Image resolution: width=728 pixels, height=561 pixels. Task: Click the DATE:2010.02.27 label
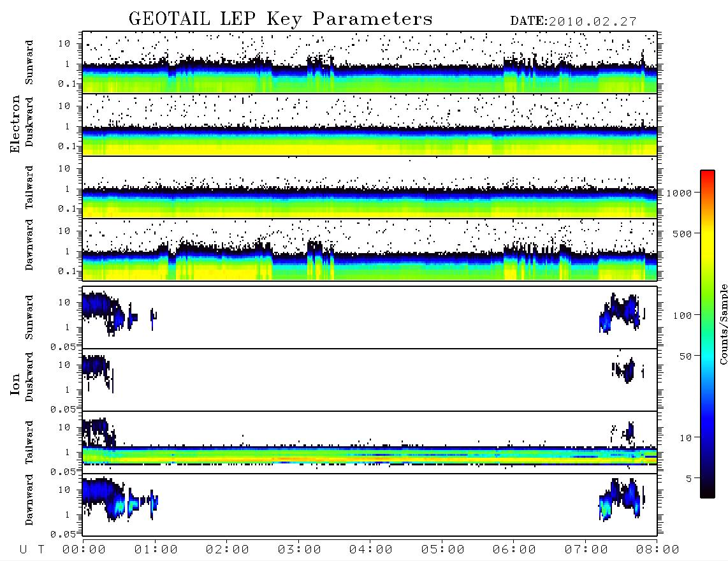(573, 22)
